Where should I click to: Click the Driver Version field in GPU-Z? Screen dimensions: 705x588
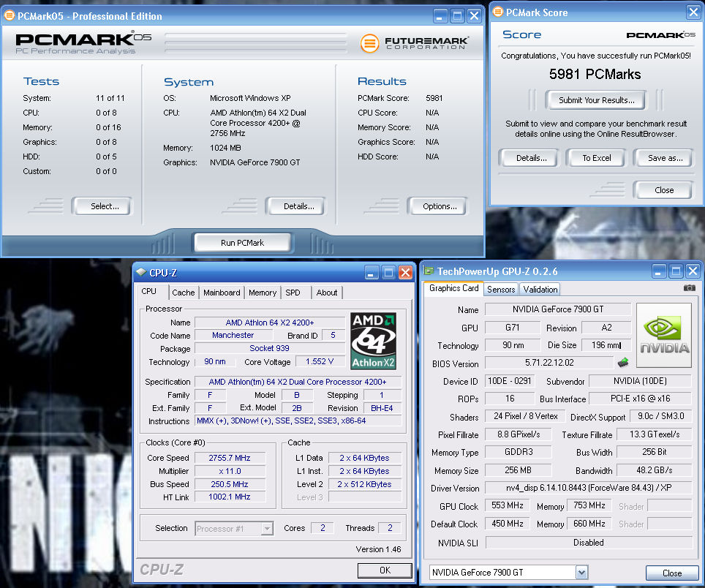(588, 488)
